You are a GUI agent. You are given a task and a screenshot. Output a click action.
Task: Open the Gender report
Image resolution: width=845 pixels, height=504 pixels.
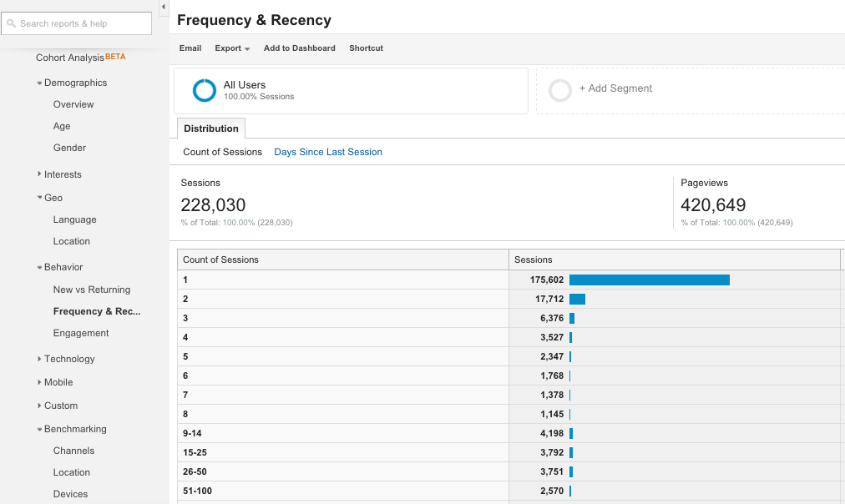click(x=69, y=148)
